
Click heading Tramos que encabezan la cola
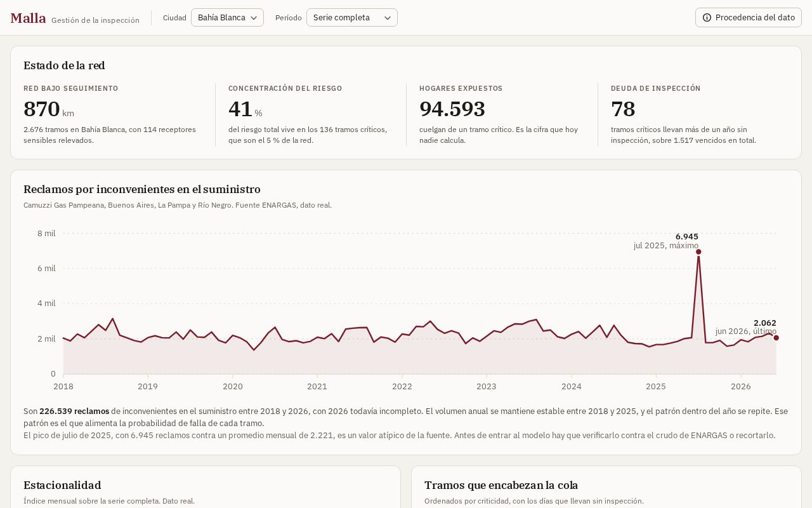click(x=501, y=485)
